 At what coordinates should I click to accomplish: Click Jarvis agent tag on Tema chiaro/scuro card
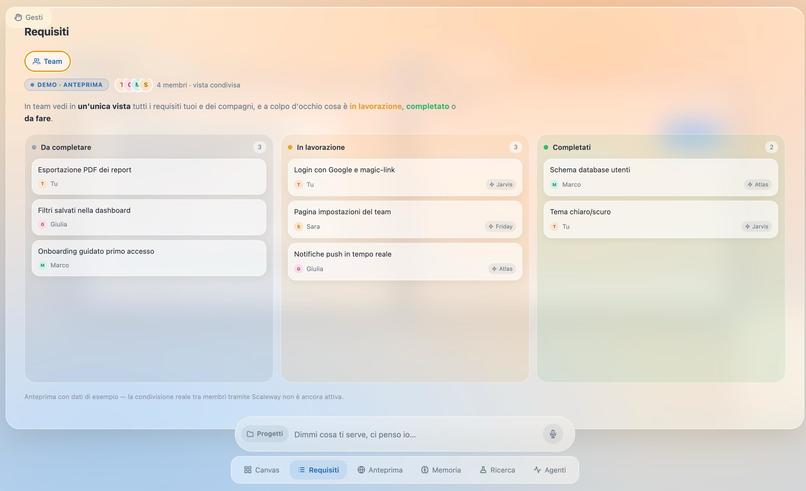point(757,227)
